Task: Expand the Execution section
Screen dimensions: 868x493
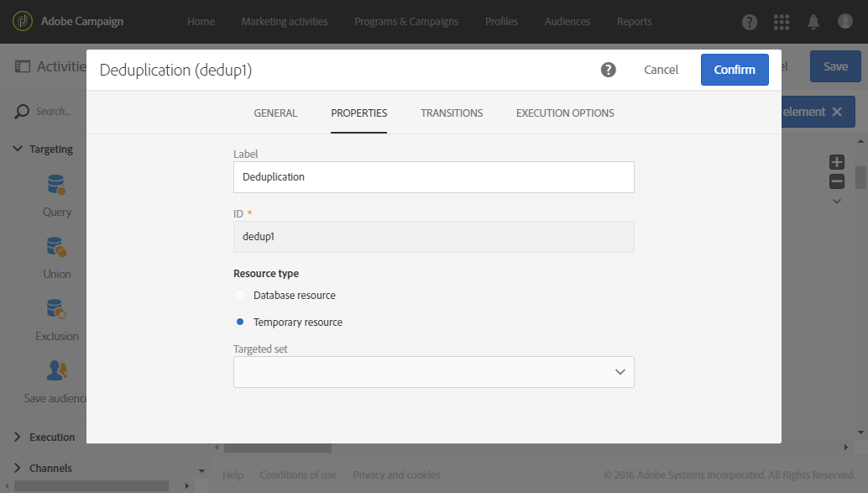Action: pyautogui.click(x=18, y=437)
